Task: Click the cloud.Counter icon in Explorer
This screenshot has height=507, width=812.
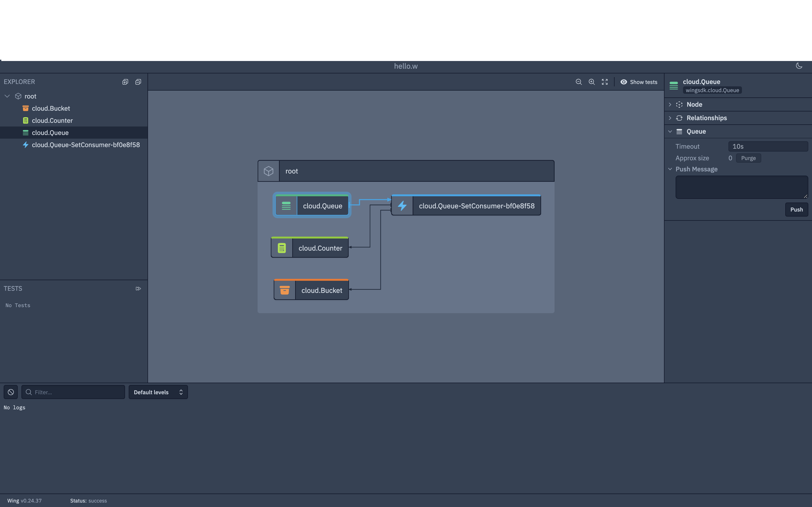Action: [26, 120]
